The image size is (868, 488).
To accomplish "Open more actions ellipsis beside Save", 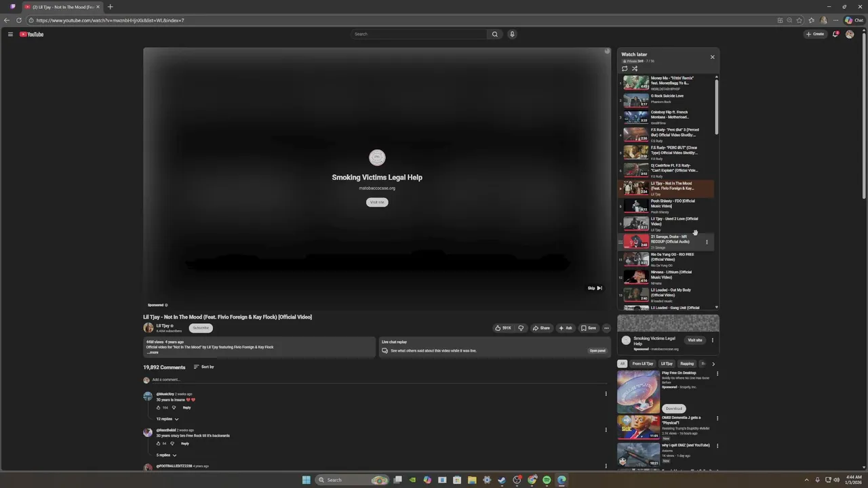I will coord(606,328).
